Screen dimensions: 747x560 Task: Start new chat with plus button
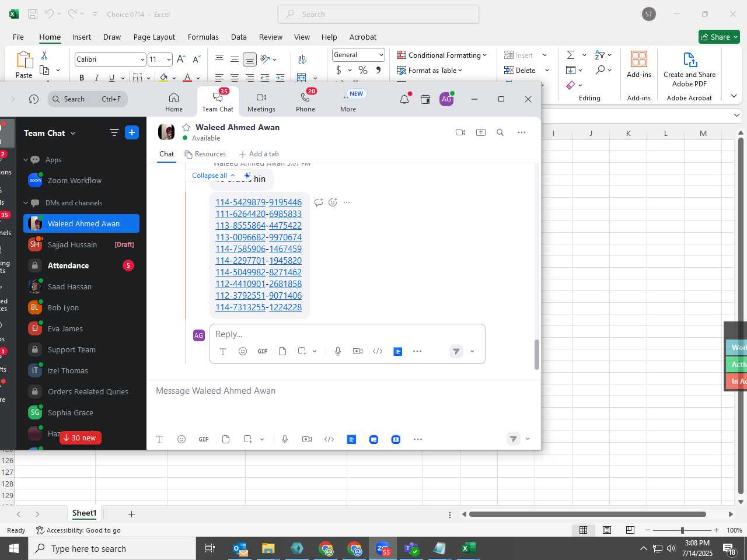click(x=132, y=133)
